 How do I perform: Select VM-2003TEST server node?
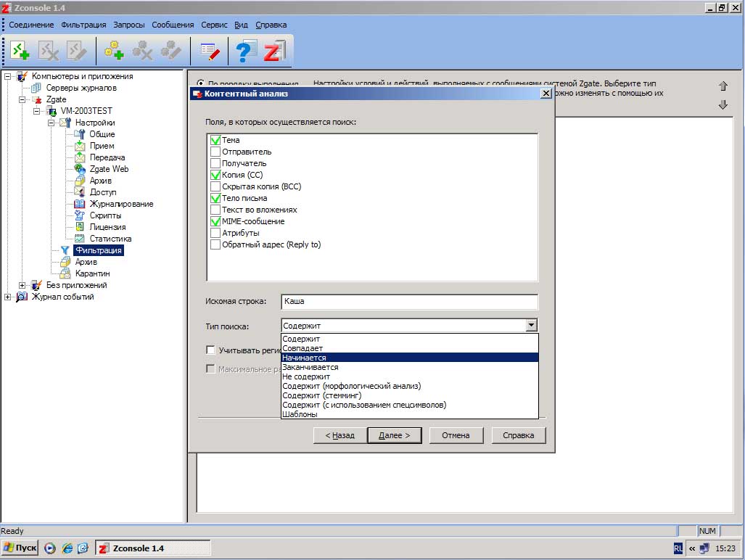[x=86, y=111]
